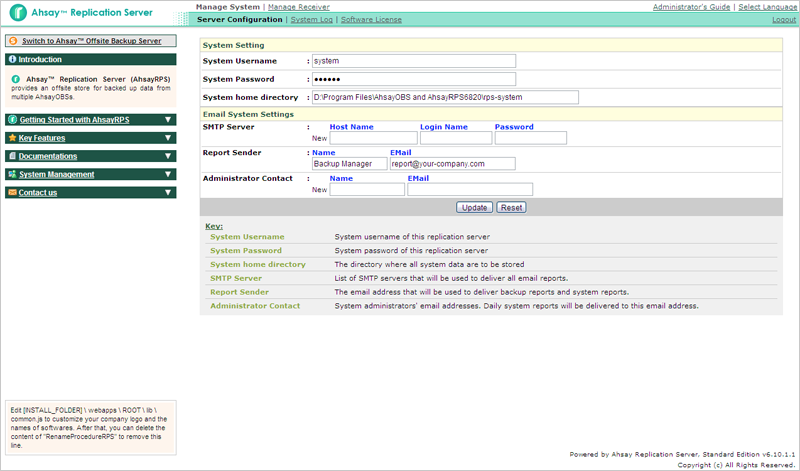
Task: Click the System Password field
Action: [x=414, y=79]
